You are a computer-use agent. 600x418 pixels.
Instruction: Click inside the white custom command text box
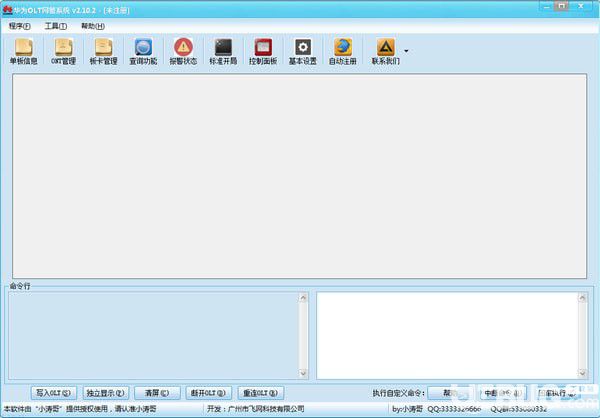point(447,336)
